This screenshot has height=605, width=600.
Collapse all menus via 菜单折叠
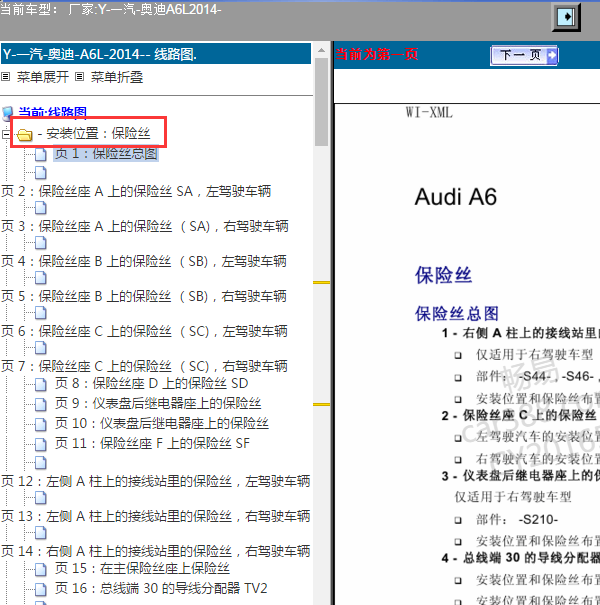pyautogui.click(x=117, y=77)
